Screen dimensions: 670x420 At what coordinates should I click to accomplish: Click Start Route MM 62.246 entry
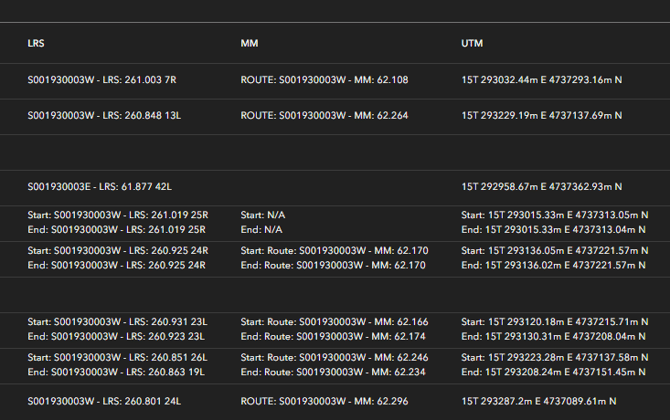[x=334, y=357]
